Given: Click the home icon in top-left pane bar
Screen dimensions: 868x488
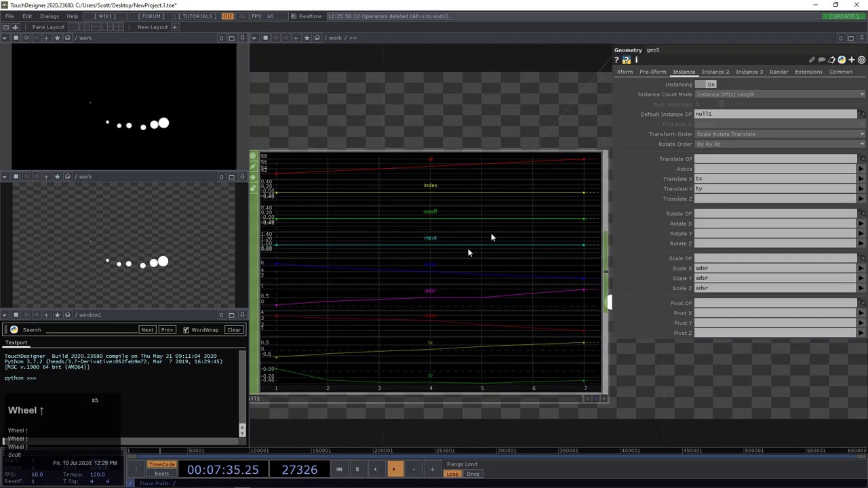Looking at the screenshot, I should (x=67, y=38).
